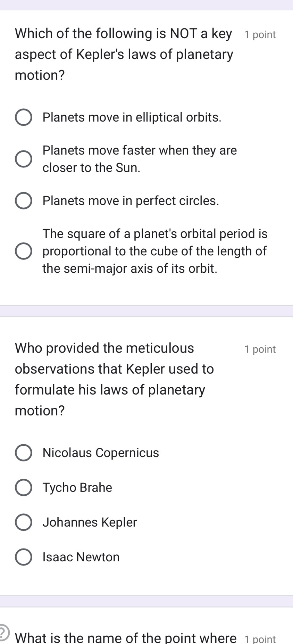The height and width of the screenshot is (644, 293).
Task: Click the 'What is the name of the point' question
Action: (126, 638)
